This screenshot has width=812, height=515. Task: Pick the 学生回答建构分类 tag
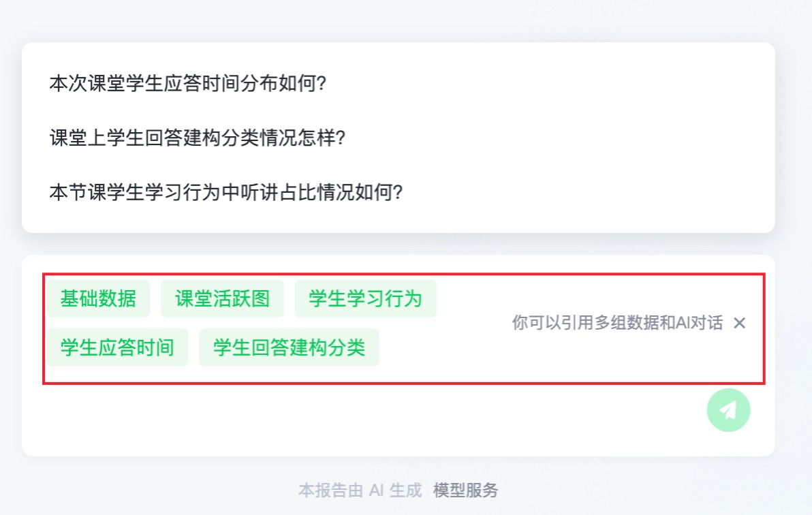[x=289, y=347]
